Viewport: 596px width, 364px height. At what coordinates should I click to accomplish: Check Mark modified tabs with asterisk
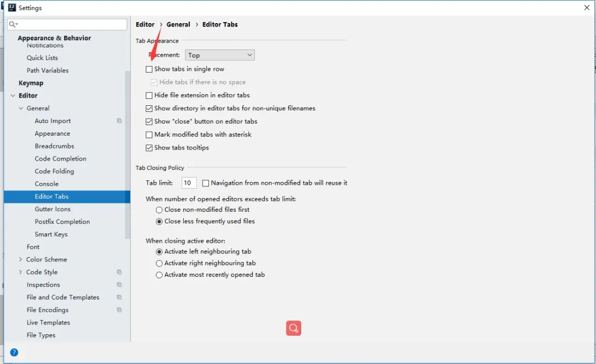[x=149, y=135]
